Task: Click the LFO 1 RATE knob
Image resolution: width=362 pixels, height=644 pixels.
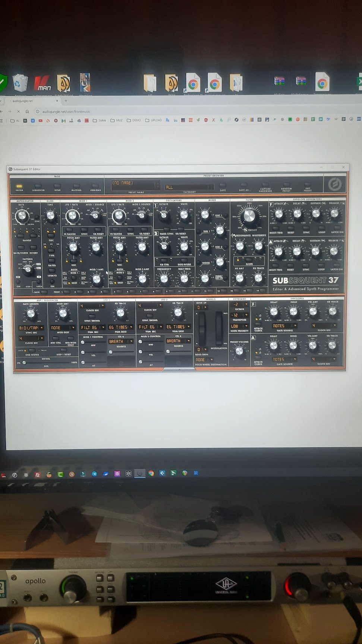Action: pyautogui.click(x=72, y=215)
